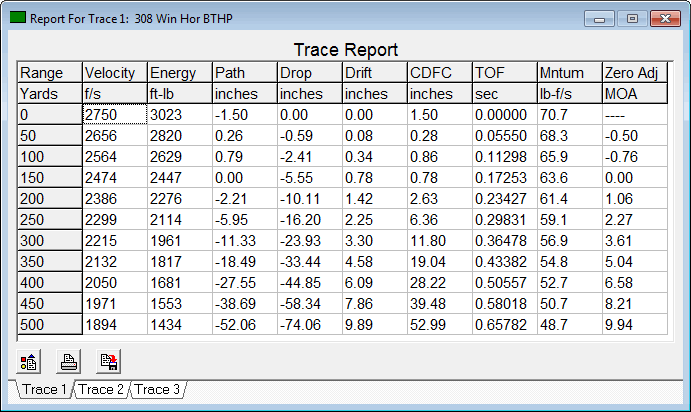
Task: Select the 200 yards row header
Action: (50, 199)
